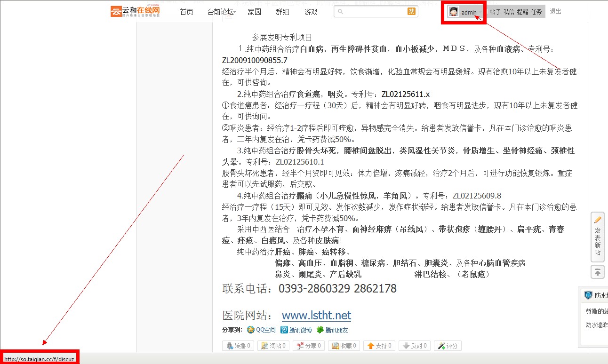Share to 腾讯微博 via its icon

click(x=284, y=330)
